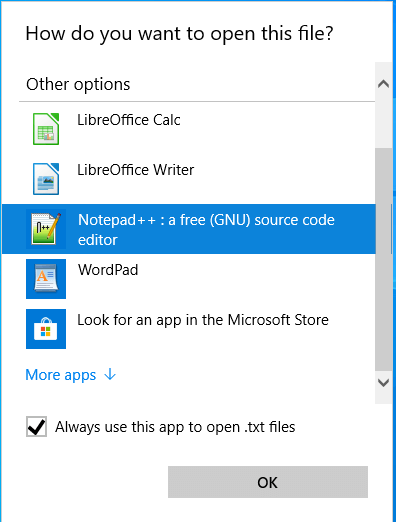This screenshot has height=522, width=396.
Task: Click the scrollbar up arrow
Action: click(384, 84)
